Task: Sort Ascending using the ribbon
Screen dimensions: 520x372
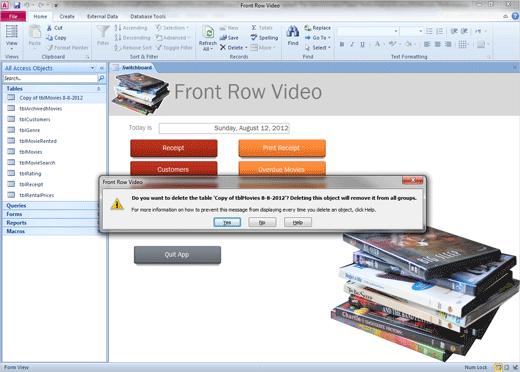Action: pyautogui.click(x=131, y=28)
